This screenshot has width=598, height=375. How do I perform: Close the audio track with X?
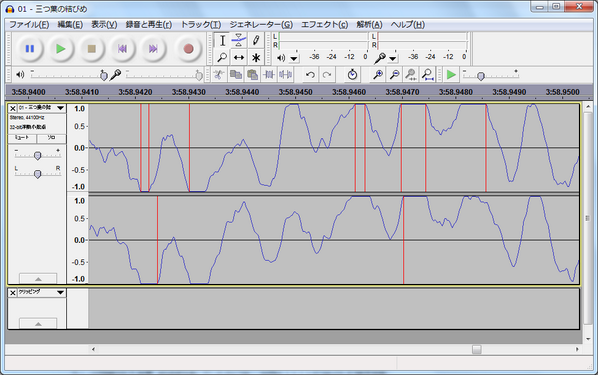pyautogui.click(x=13, y=108)
